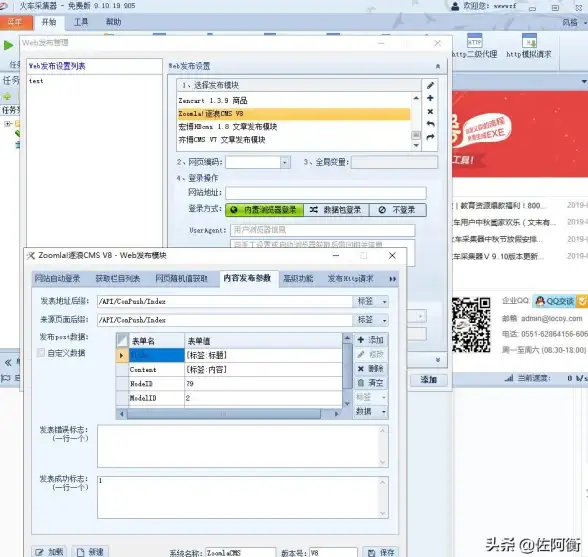Select 内置浏览器登录 login method
Screen dimensions: 588x557
pyautogui.click(x=264, y=210)
